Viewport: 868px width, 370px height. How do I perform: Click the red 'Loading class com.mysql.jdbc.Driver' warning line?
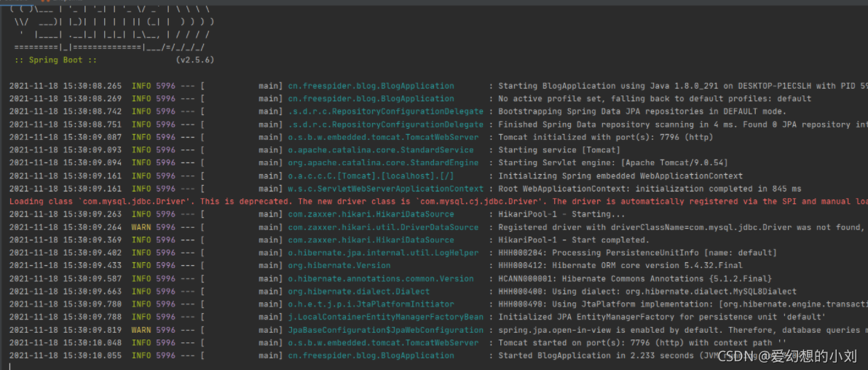(438, 202)
